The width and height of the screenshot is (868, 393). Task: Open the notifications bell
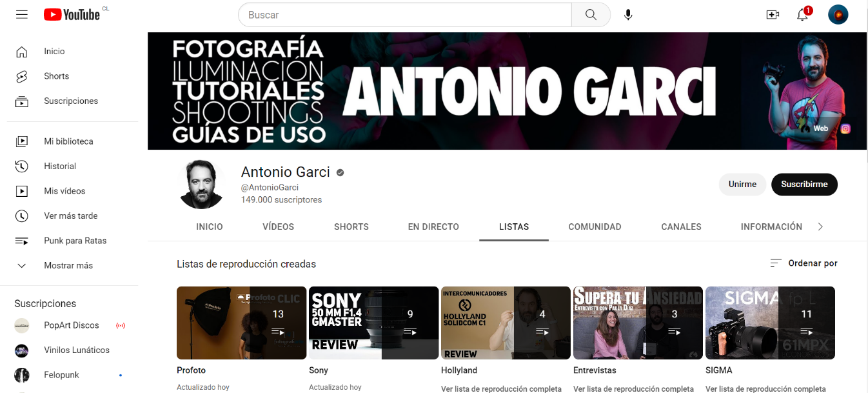tap(802, 14)
